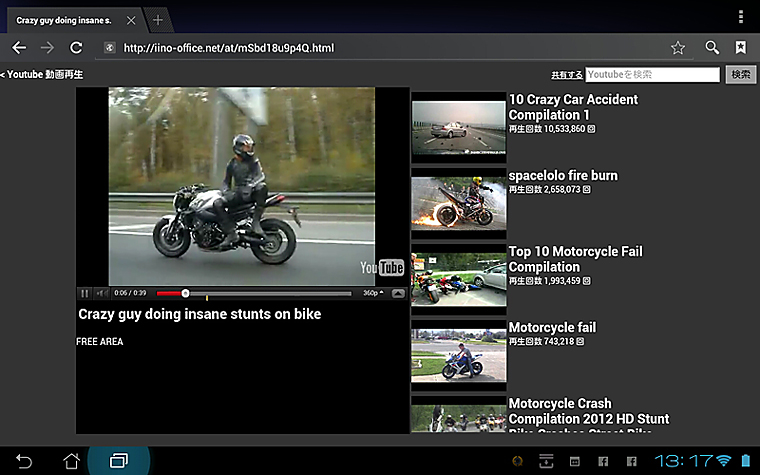Tap the Android home button
This screenshot has width=760, height=475.
(x=71, y=460)
